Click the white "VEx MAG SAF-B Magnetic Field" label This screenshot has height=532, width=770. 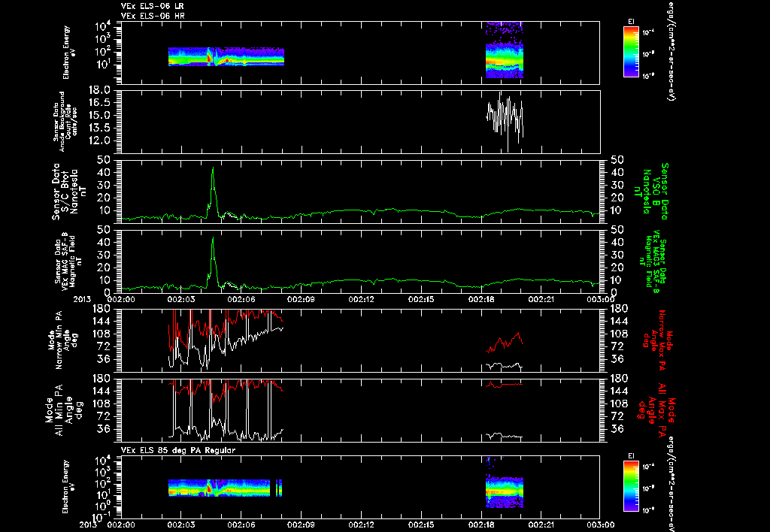coord(68,260)
